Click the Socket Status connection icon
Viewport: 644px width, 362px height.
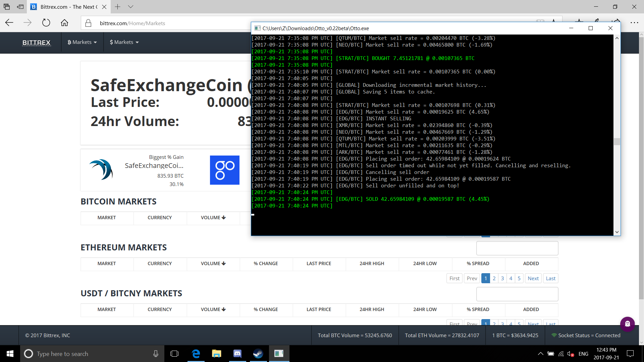554,335
